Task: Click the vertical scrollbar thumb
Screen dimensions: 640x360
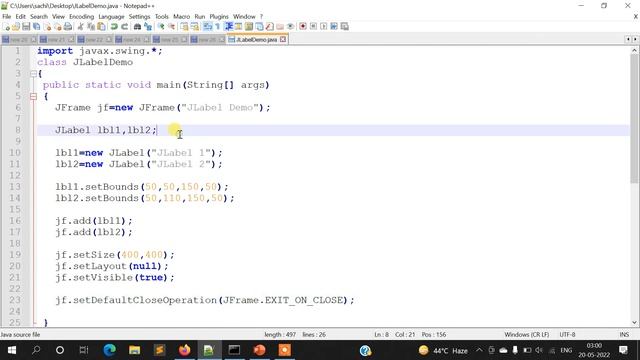Action: [x=634, y=118]
